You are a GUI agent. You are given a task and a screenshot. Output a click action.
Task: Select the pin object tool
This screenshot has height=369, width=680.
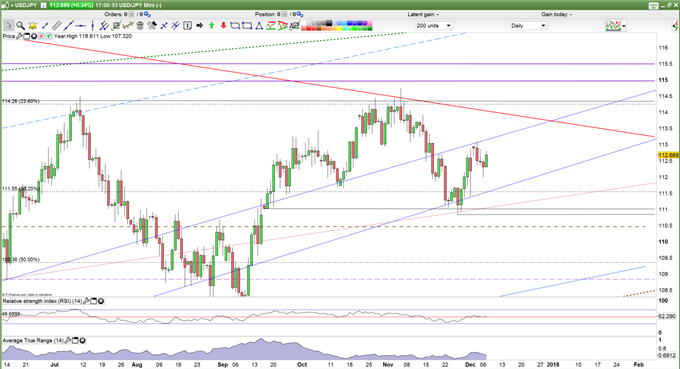coord(152,26)
